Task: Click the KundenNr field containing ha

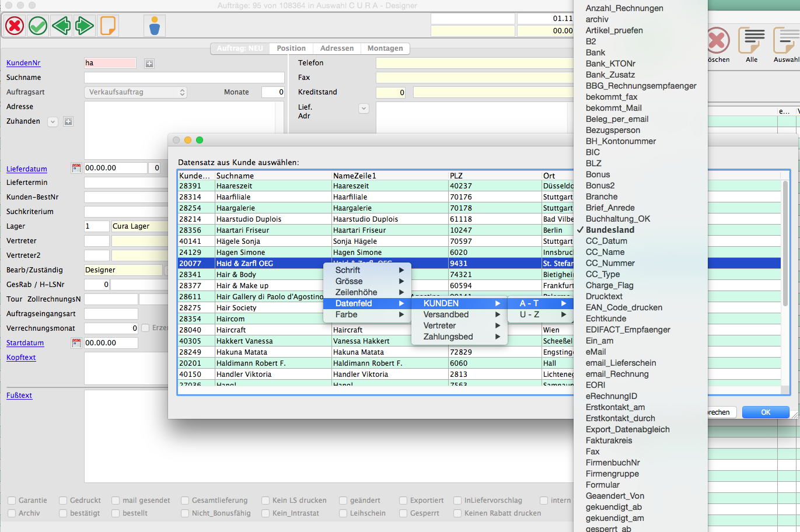Action: (110, 63)
